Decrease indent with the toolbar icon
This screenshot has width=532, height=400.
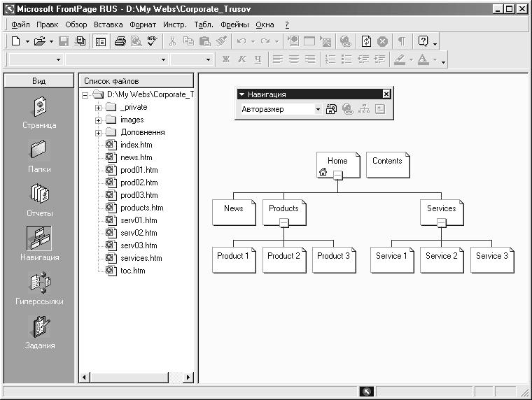pos(363,59)
